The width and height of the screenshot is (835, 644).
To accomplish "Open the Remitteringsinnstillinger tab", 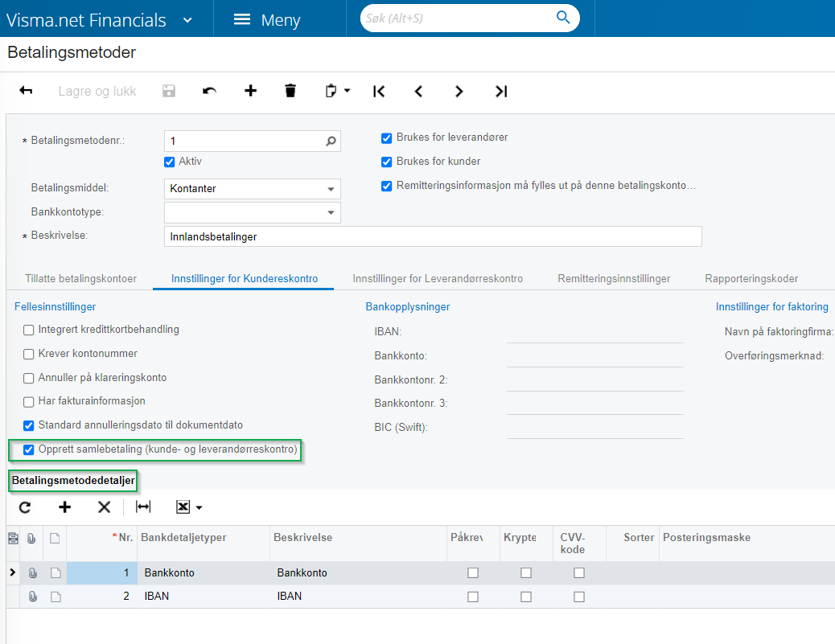I will click(614, 278).
